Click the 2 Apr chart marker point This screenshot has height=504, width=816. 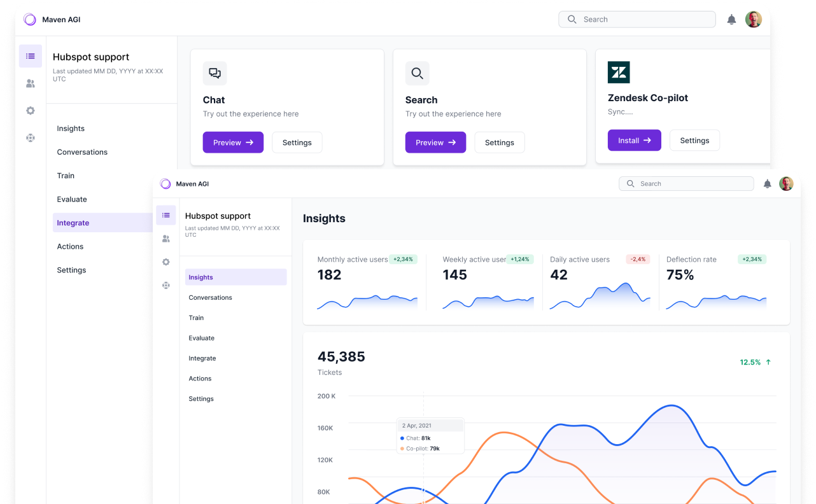pos(424,490)
